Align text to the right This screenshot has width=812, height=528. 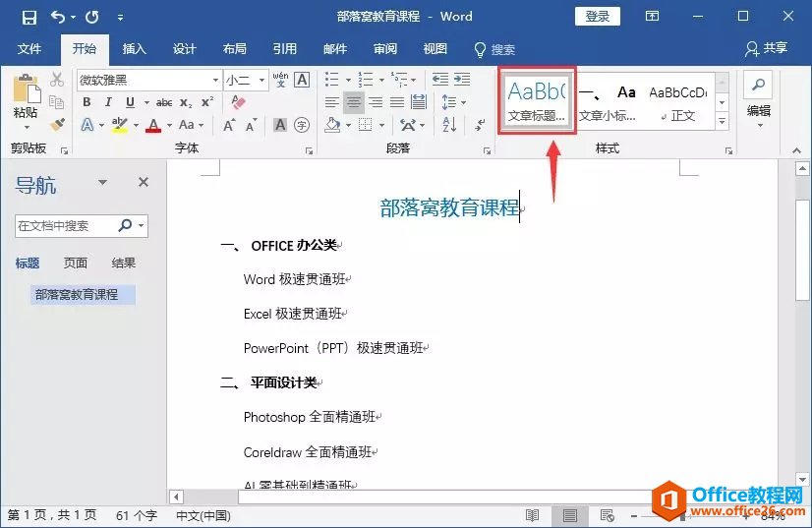376,102
